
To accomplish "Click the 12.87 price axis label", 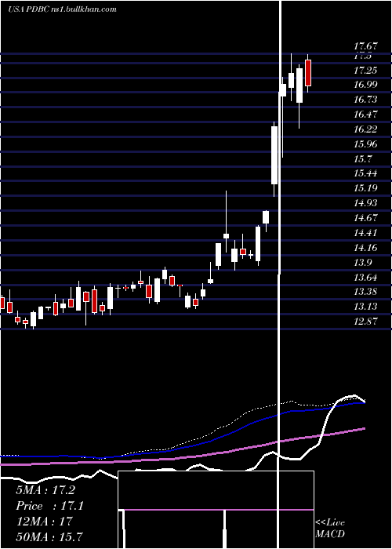I will (x=365, y=322).
